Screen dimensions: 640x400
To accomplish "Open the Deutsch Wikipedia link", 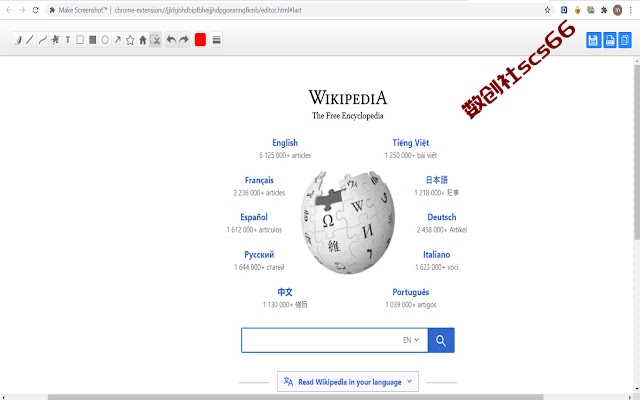I will [442, 217].
